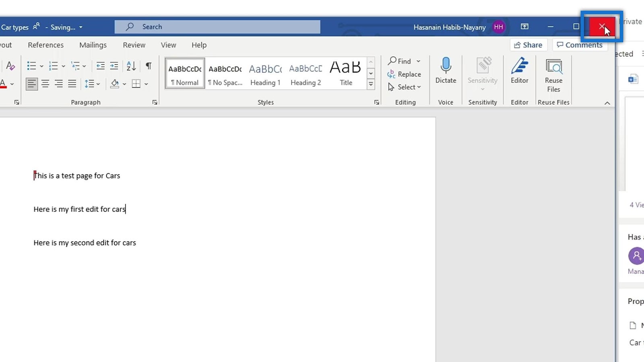Open the Mailings tab

coord(93,45)
